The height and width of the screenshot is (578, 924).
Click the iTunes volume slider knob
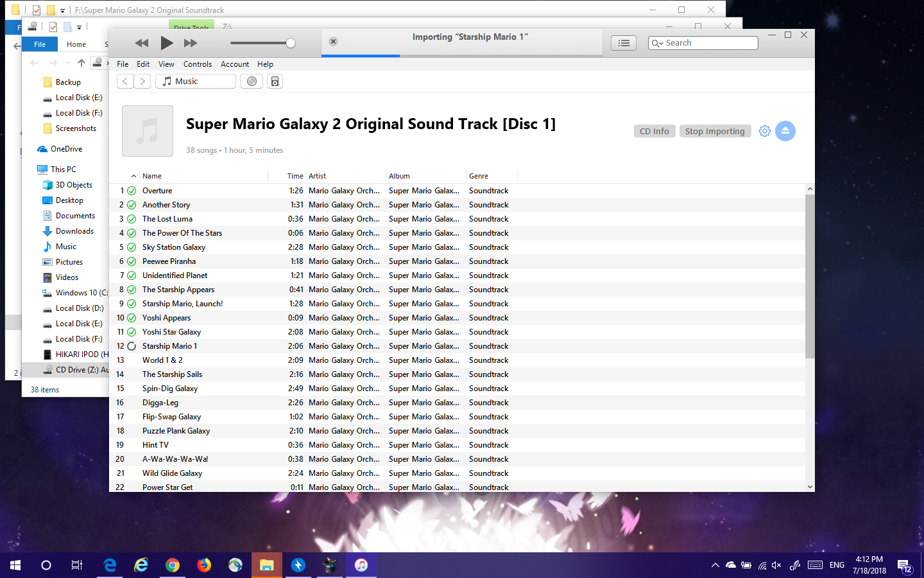[291, 43]
